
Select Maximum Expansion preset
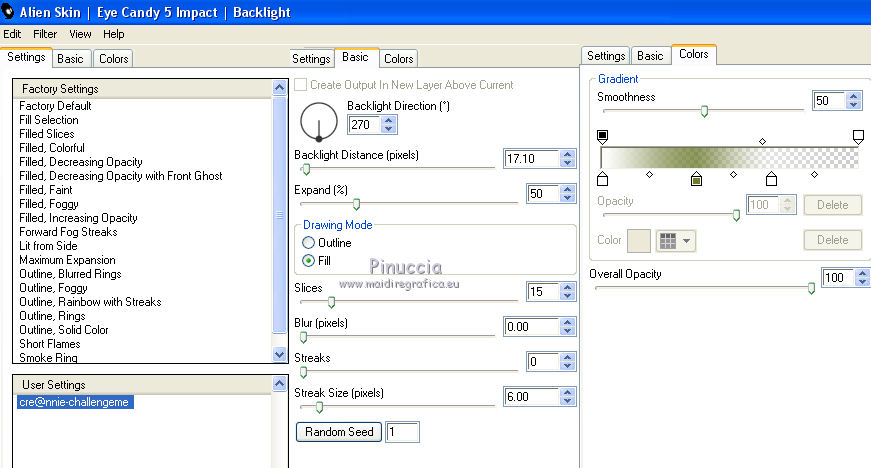coord(67,260)
